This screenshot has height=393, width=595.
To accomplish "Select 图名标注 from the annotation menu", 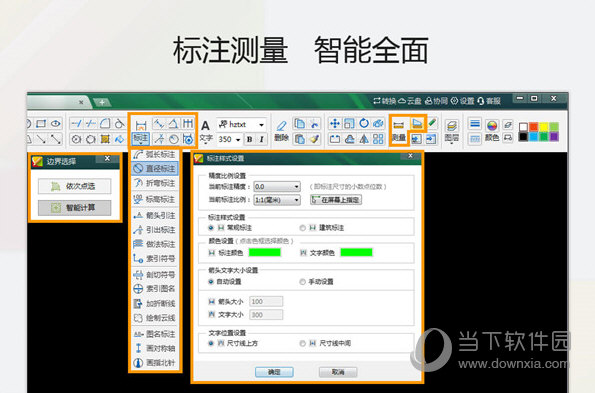I will (x=155, y=334).
